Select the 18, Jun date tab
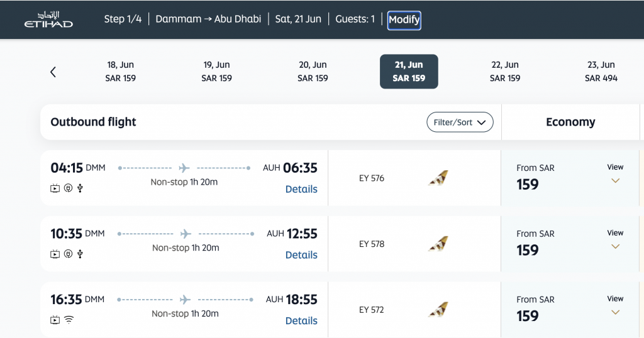The width and height of the screenshot is (644, 338). pos(121,72)
